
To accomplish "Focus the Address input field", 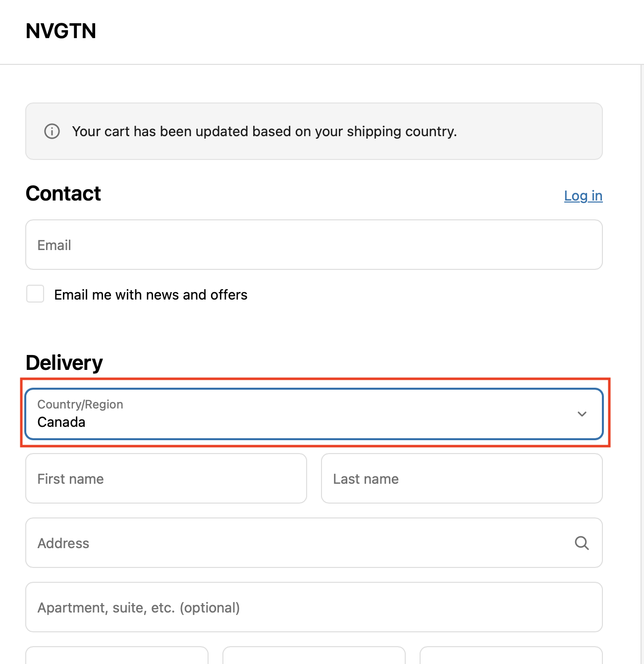I will click(314, 543).
